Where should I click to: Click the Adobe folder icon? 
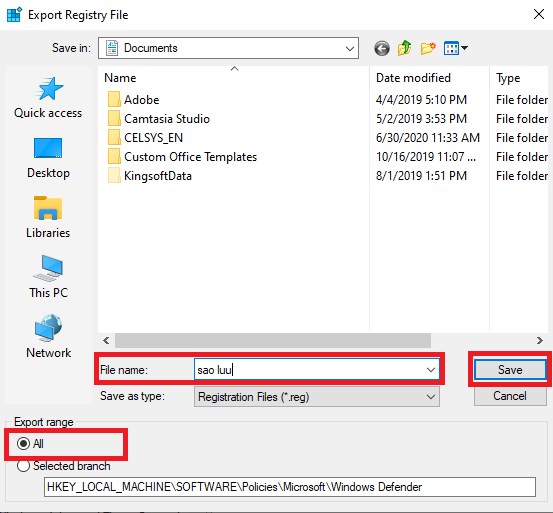pyautogui.click(x=114, y=99)
